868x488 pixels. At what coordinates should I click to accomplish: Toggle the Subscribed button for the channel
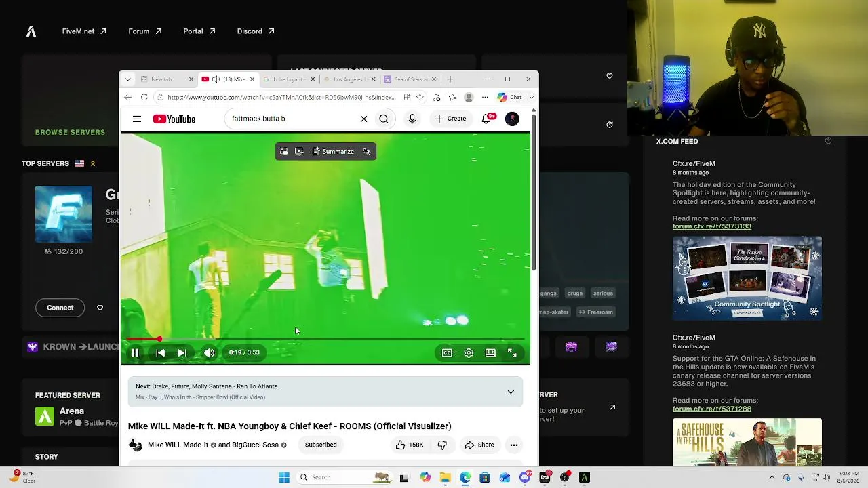(x=321, y=445)
